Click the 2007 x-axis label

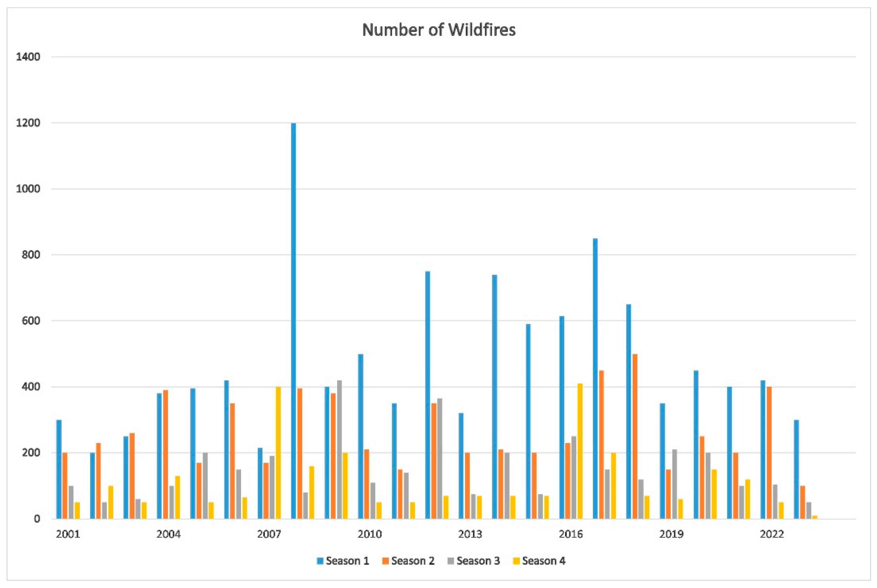click(269, 534)
